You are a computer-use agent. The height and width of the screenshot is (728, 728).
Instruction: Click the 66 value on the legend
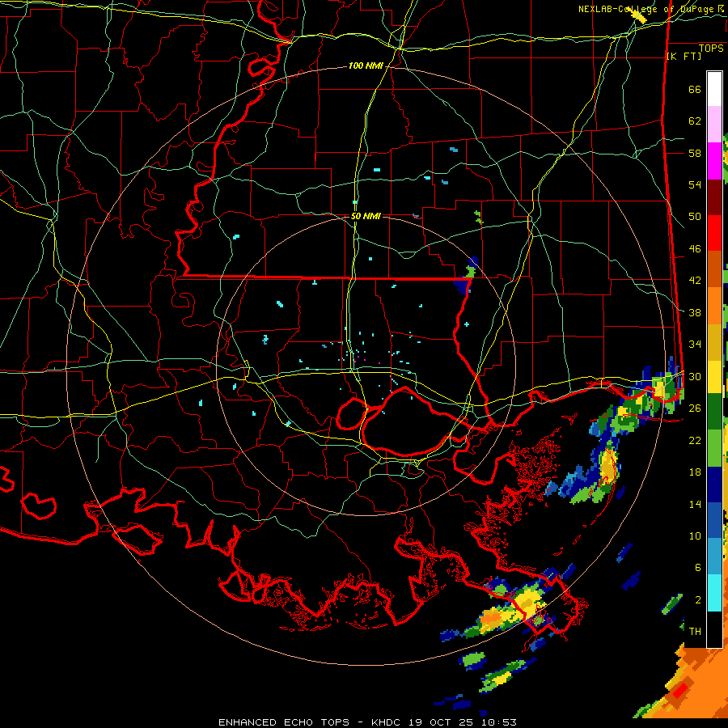click(695, 90)
